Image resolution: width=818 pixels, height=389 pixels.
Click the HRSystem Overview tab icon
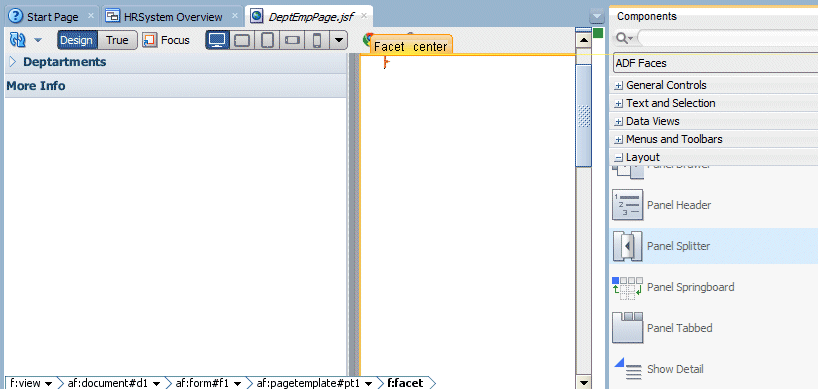pyautogui.click(x=113, y=17)
